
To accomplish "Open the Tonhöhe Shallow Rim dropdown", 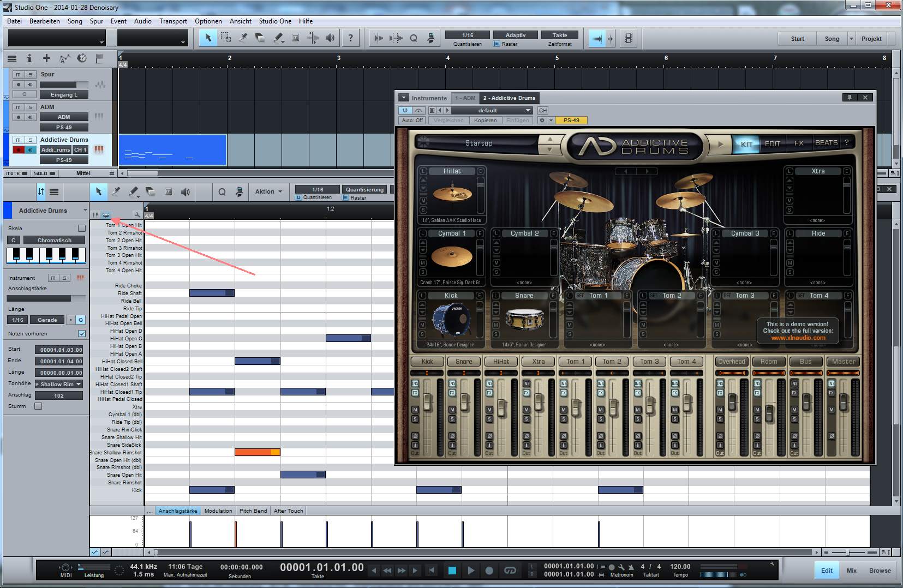I will coord(59,384).
